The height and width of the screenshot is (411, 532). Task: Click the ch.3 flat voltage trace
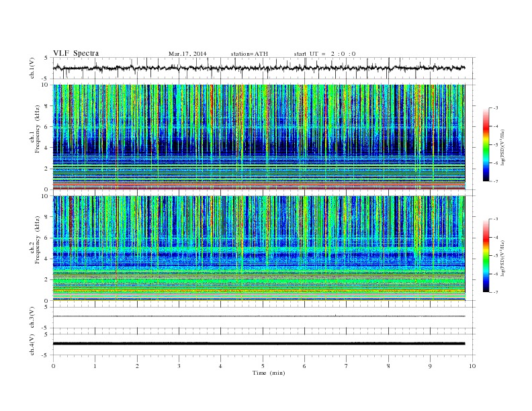(259, 316)
